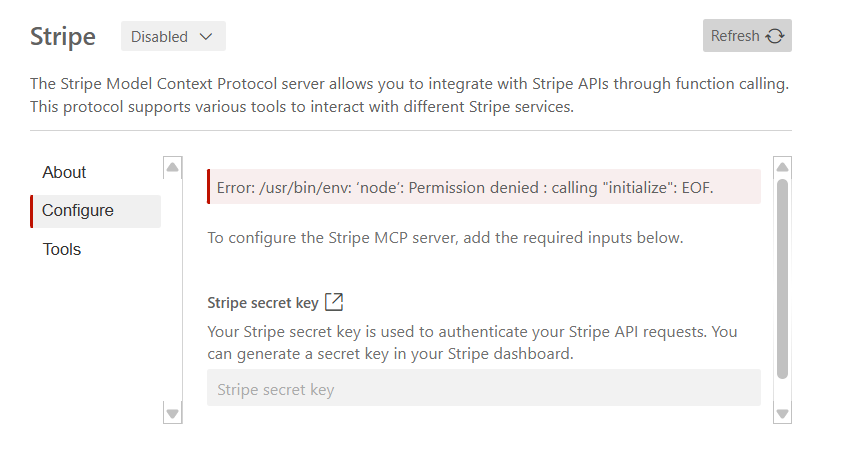
Task: Select the Configure tab
Action: point(78,211)
